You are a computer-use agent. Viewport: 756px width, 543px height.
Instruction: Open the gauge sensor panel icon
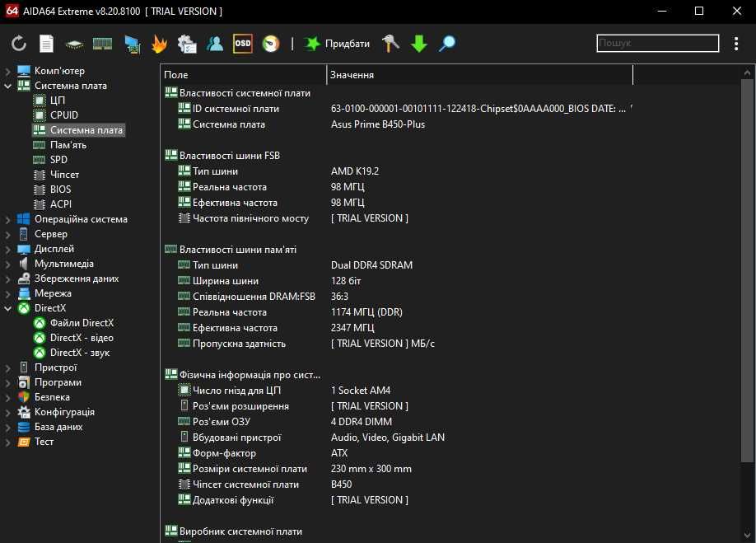pos(270,44)
